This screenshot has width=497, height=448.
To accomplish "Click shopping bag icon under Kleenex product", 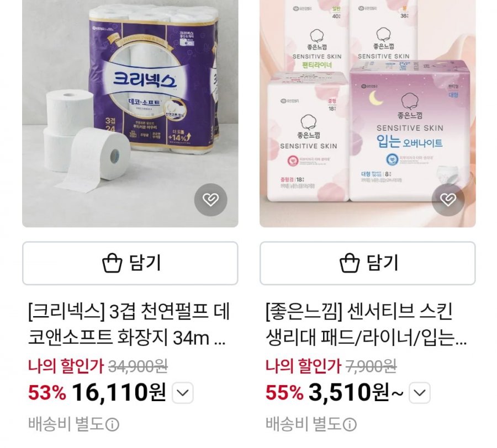I will pyautogui.click(x=112, y=263).
